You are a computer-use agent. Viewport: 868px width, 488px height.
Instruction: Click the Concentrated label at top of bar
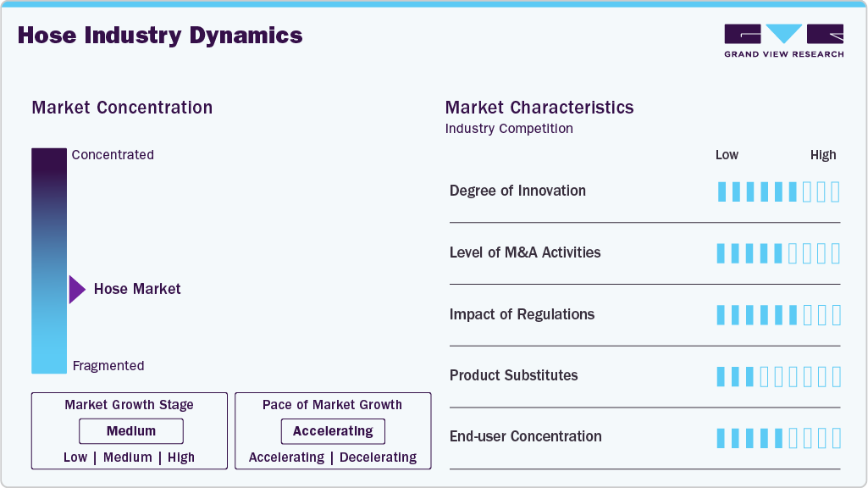click(x=113, y=155)
